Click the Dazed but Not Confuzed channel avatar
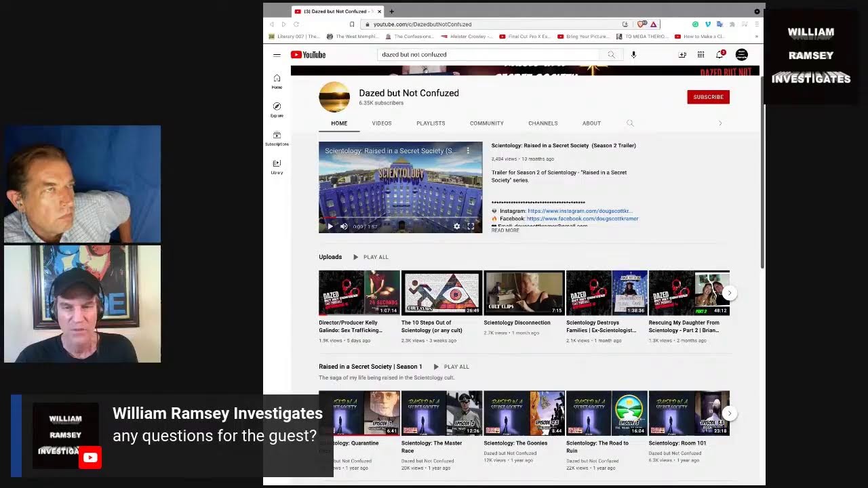Image resolution: width=868 pixels, height=488 pixels. point(334,97)
